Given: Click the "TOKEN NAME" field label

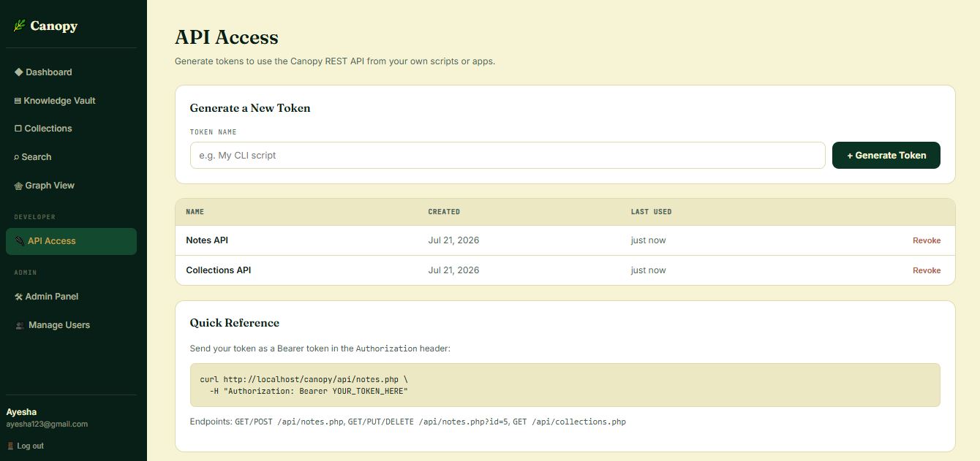Looking at the screenshot, I should tap(214, 132).
